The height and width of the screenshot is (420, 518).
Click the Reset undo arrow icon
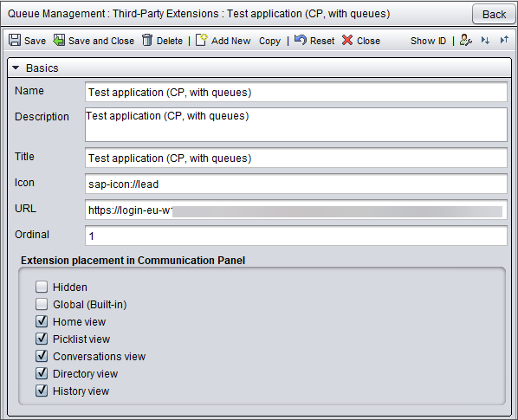(301, 40)
